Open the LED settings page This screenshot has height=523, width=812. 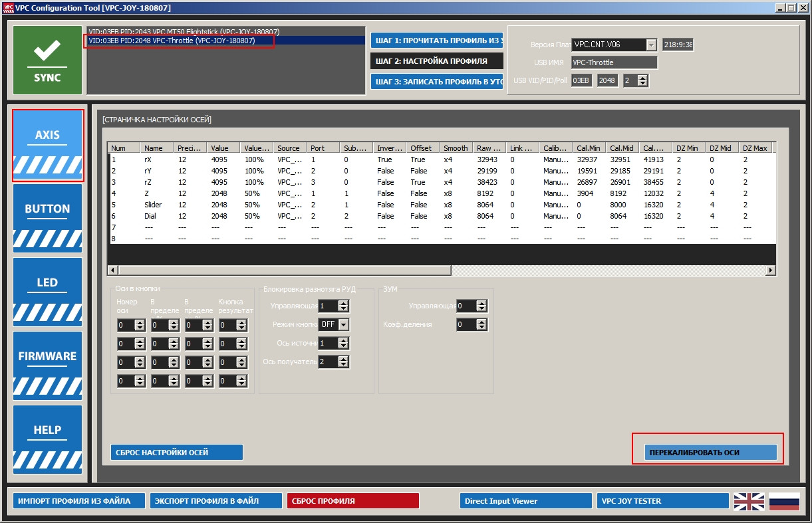47,293
